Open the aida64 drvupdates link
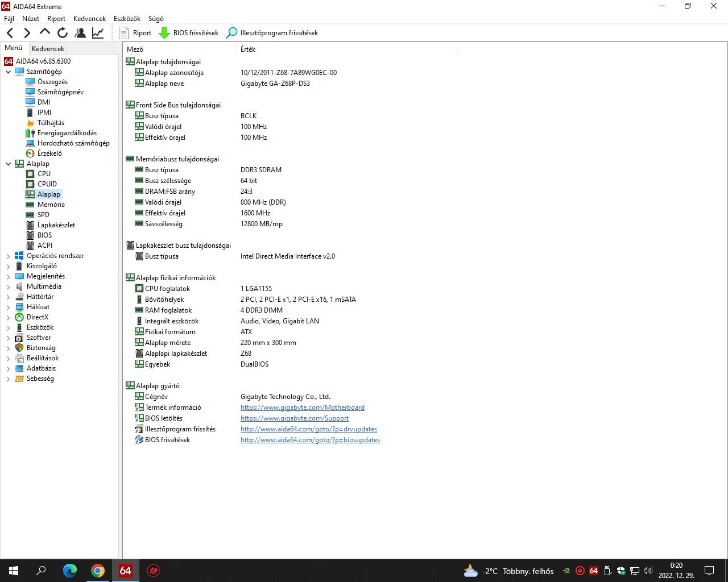Image resolution: width=728 pixels, height=582 pixels. [309, 429]
